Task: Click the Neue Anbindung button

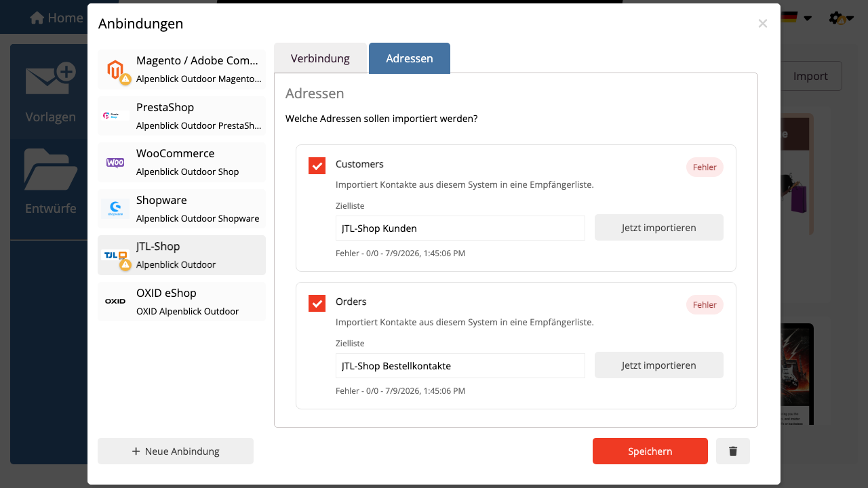Action: click(x=176, y=451)
